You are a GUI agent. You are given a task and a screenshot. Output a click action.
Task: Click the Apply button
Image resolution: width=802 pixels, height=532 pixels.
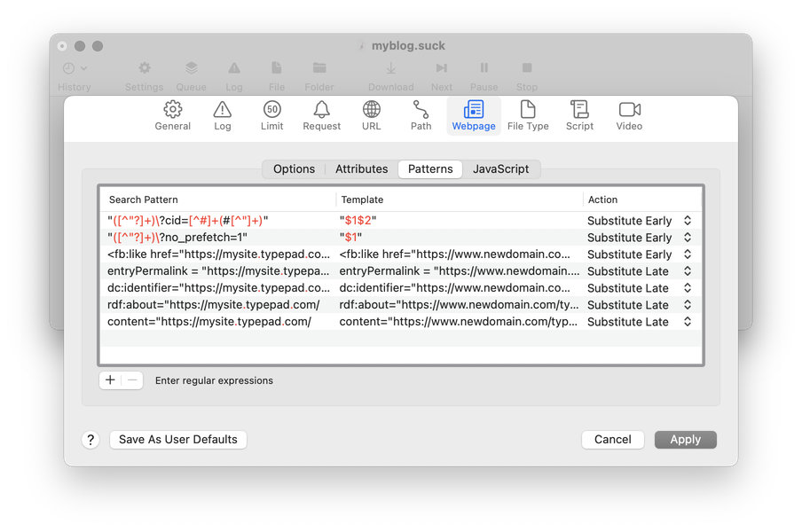tap(685, 440)
